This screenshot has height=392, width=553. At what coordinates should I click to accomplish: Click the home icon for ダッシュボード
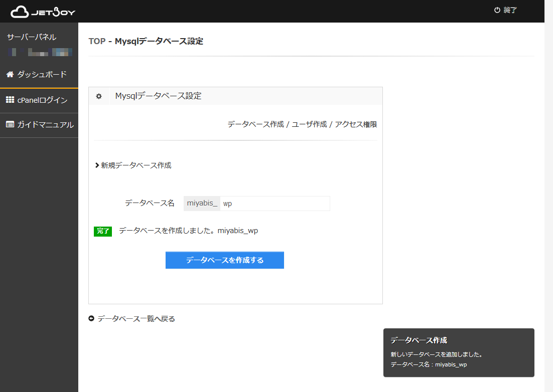pyautogui.click(x=10, y=74)
